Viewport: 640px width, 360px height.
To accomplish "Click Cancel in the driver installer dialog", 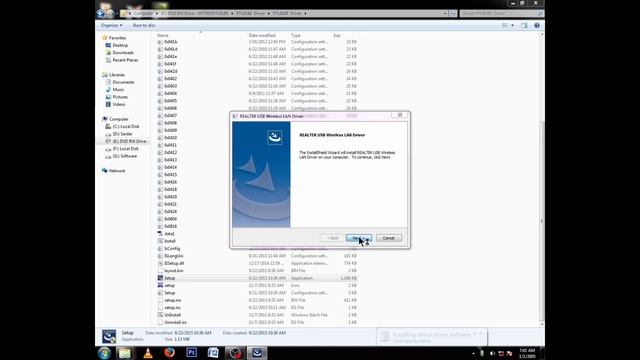I will tap(389, 238).
